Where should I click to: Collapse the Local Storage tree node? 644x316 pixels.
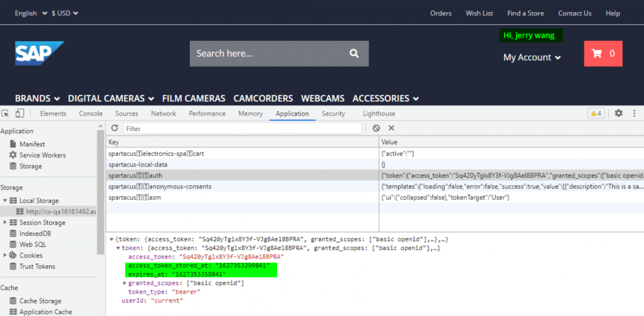tap(6, 200)
